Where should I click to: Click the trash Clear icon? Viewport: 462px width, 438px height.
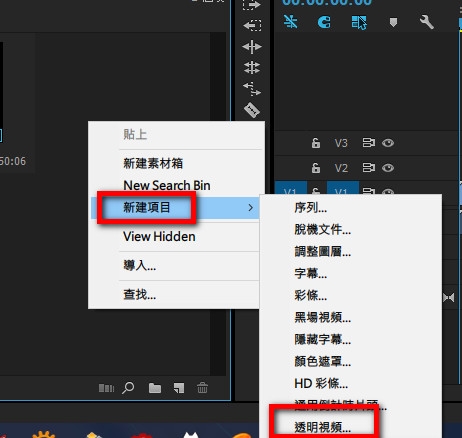pyautogui.click(x=202, y=388)
